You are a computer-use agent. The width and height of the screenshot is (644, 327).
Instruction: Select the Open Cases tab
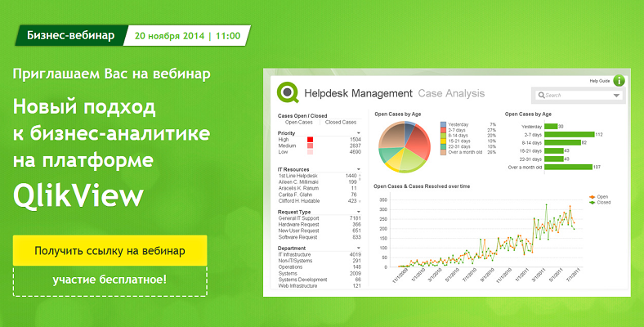[x=299, y=123]
